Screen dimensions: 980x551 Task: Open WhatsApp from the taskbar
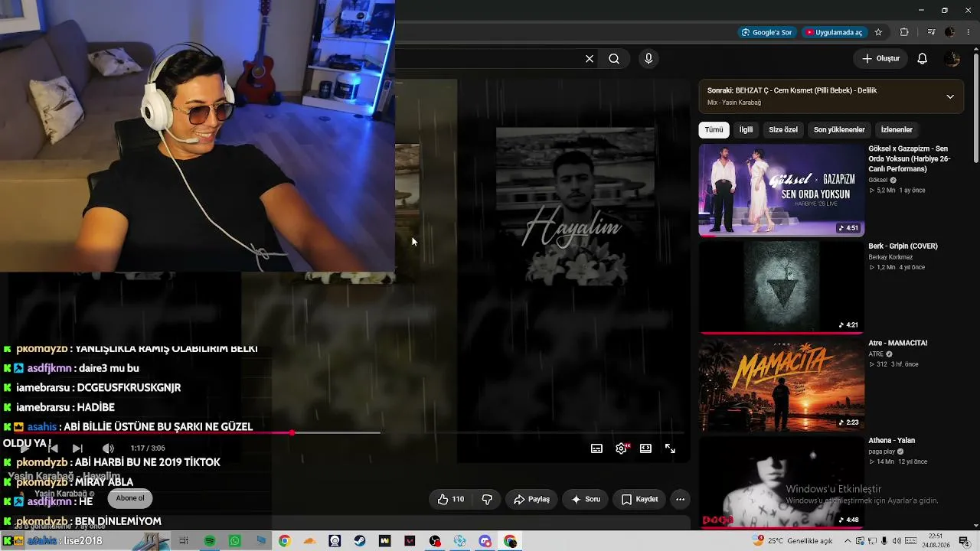[235, 541]
